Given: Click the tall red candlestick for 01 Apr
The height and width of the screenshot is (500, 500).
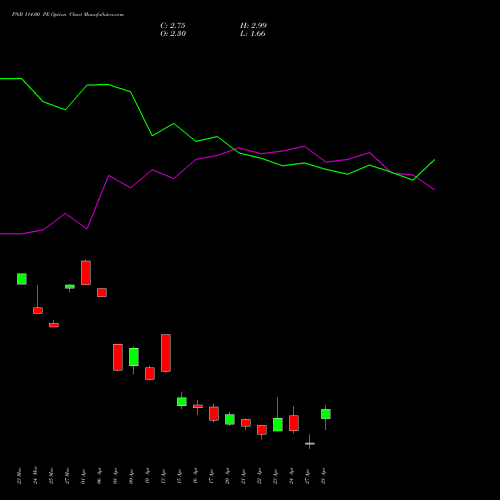Looking at the screenshot, I should click(x=86, y=273).
